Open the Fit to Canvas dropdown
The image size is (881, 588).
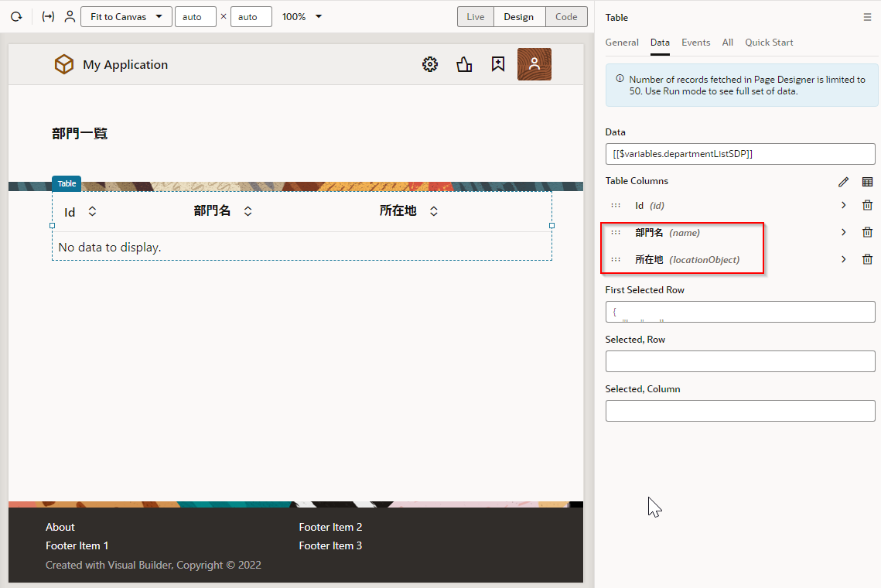coord(126,17)
